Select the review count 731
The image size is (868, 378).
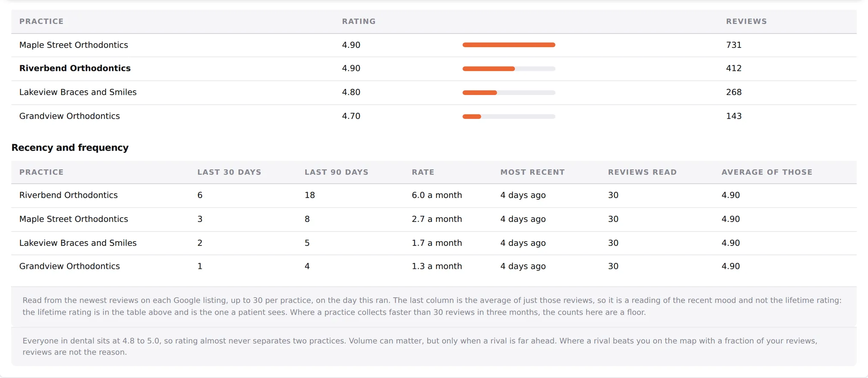(733, 45)
